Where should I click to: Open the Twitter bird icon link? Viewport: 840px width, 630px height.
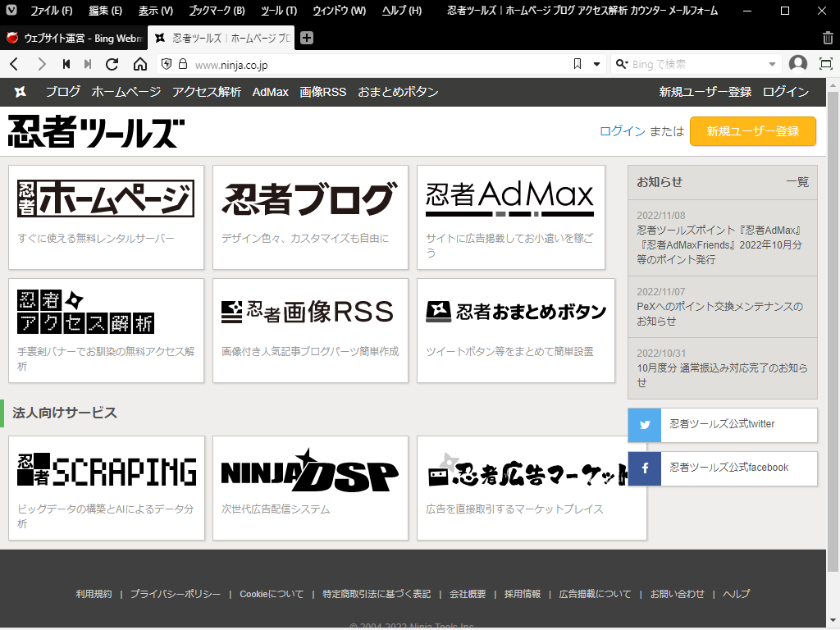pos(645,425)
